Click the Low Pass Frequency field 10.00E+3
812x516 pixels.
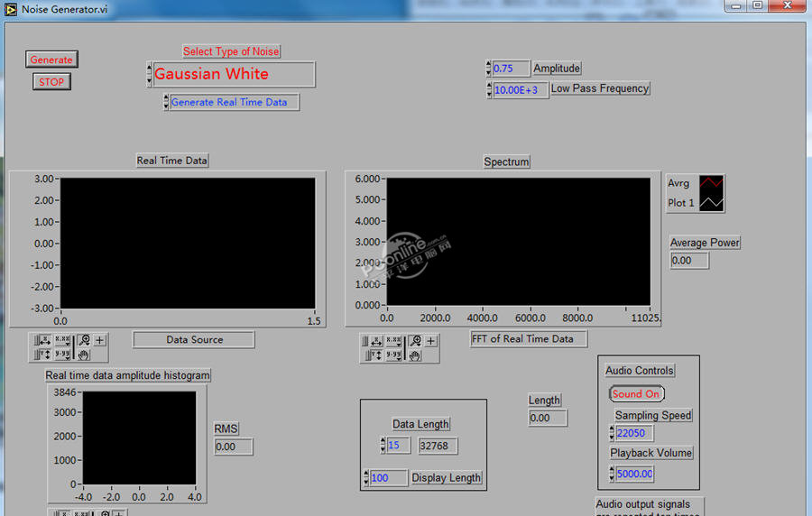click(x=521, y=90)
